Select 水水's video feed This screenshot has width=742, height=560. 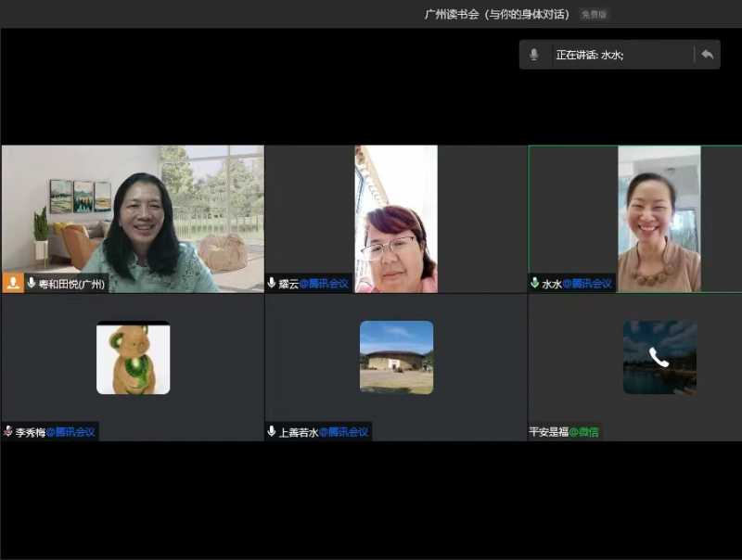pos(659,219)
